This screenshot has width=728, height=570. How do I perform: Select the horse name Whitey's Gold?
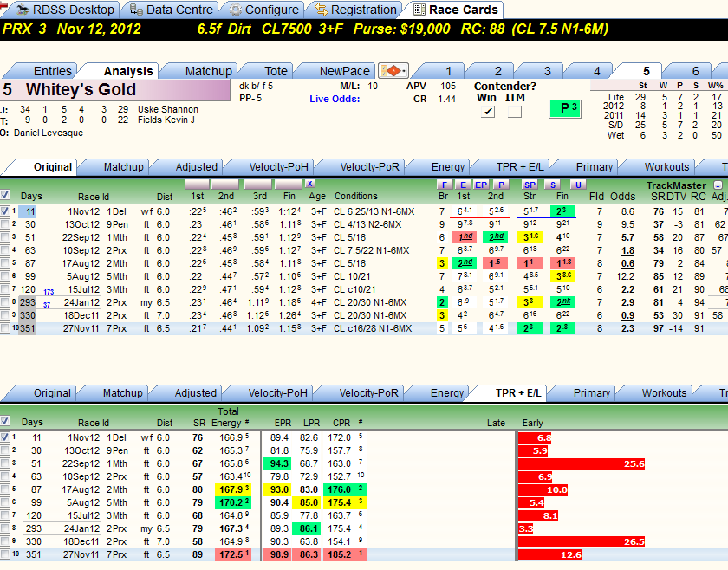click(81, 89)
